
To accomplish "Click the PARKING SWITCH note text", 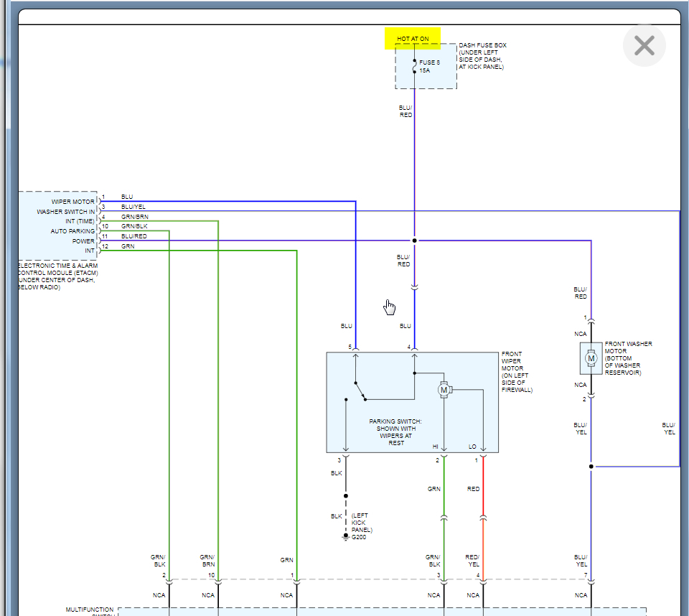I will [395, 432].
